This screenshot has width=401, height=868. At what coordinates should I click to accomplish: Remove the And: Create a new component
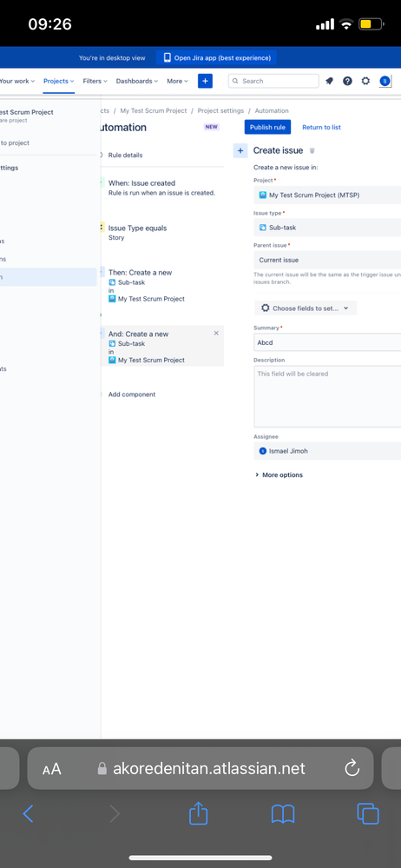click(x=216, y=334)
